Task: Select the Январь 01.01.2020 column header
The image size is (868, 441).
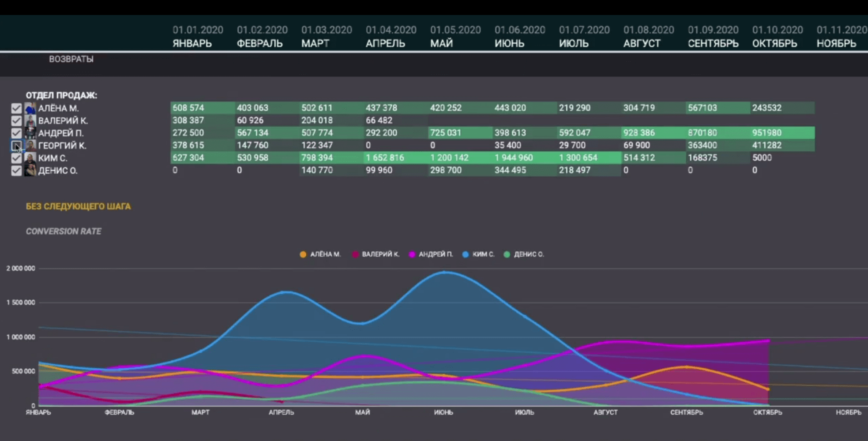Action: (198, 37)
